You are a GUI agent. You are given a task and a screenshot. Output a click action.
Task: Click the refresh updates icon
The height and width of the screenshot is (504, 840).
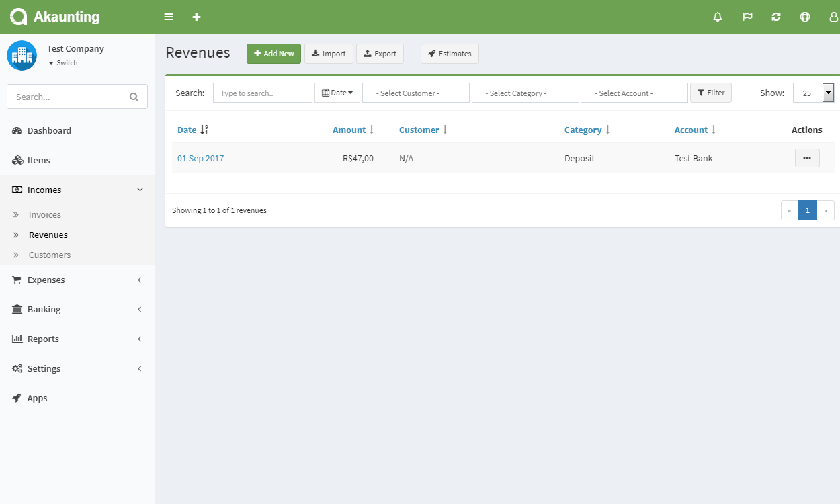(x=776, y=17)
